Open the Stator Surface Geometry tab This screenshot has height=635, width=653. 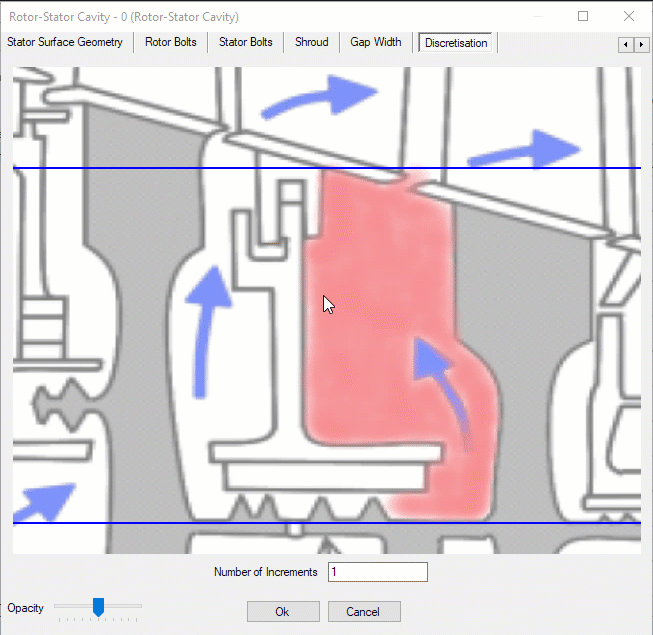65,42
